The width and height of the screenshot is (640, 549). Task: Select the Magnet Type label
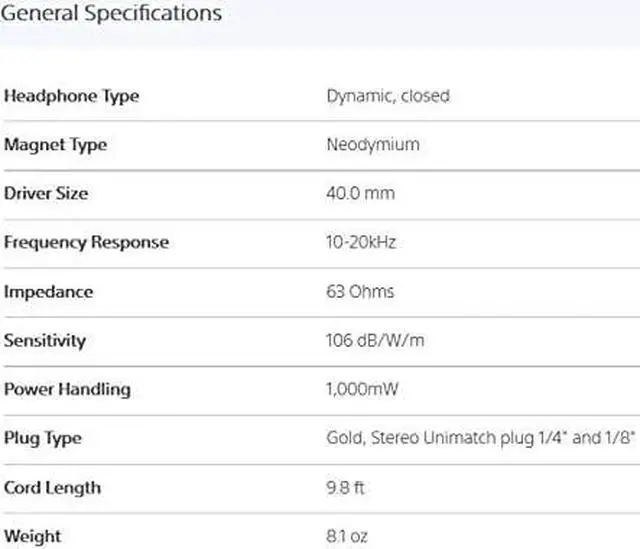[55, 145]
